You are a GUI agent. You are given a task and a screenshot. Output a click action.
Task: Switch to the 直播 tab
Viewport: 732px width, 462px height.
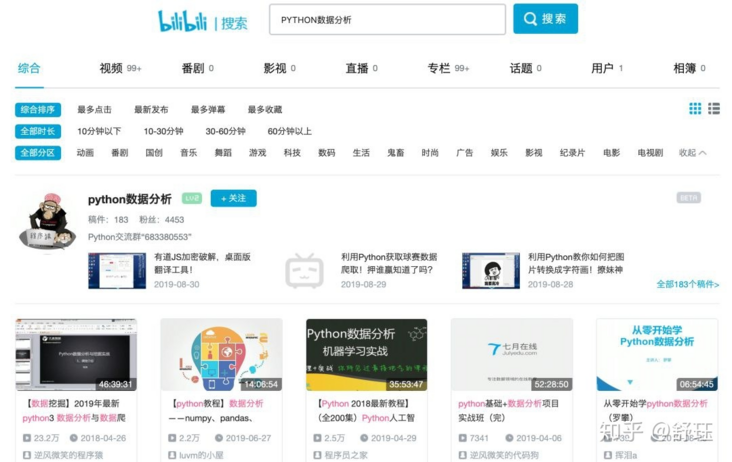361,68
